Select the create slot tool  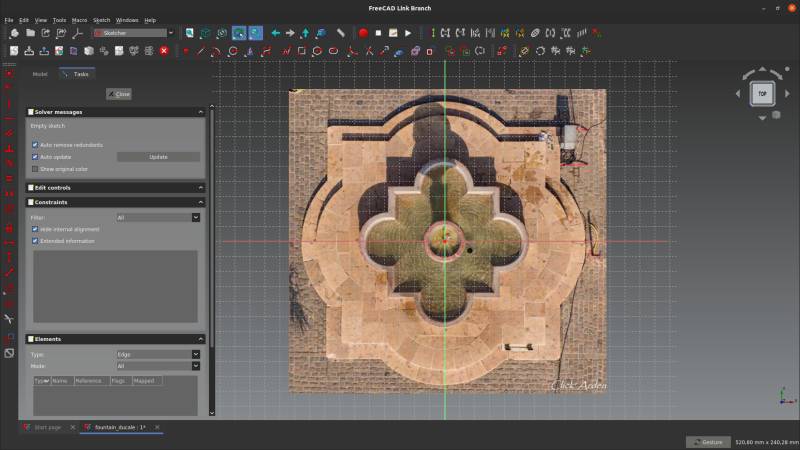click(334, 51)
